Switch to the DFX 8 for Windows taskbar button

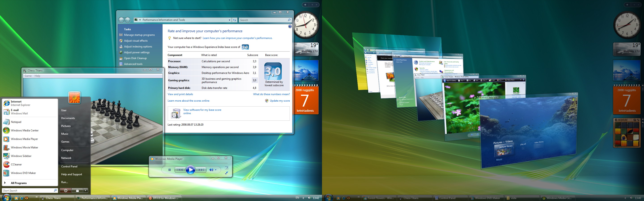click(x=164, y=198)
